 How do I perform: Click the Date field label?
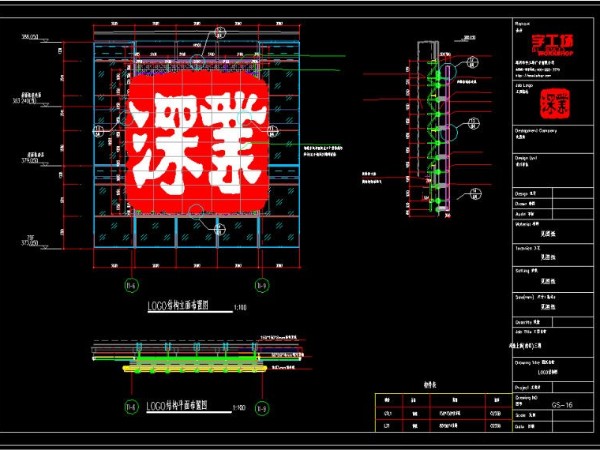(x=524, y=426)
